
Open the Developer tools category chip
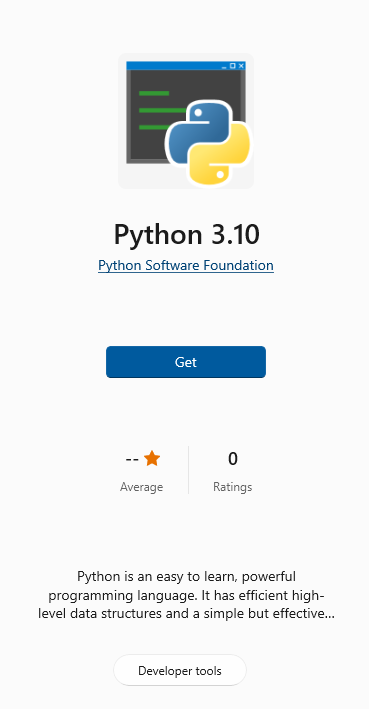click(180, 670)
